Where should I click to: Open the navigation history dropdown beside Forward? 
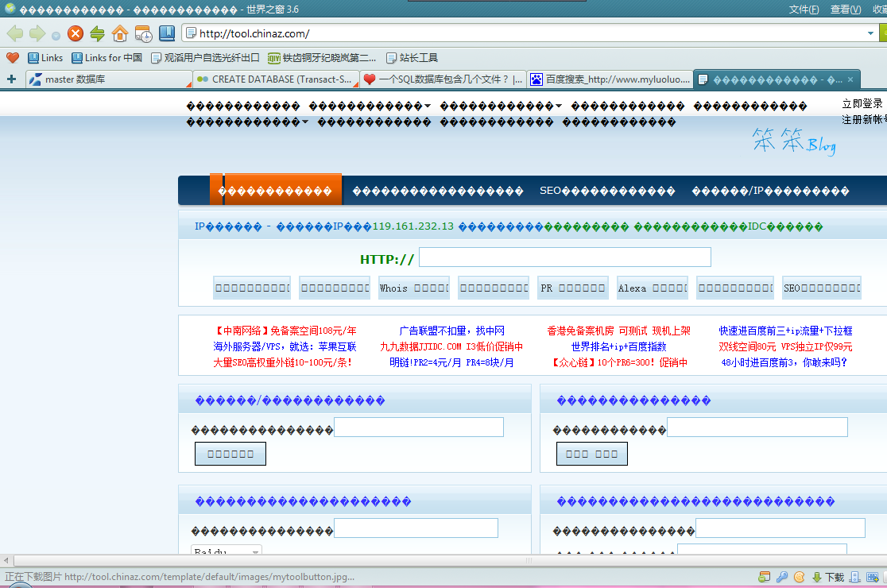click(x=56, y=37)
